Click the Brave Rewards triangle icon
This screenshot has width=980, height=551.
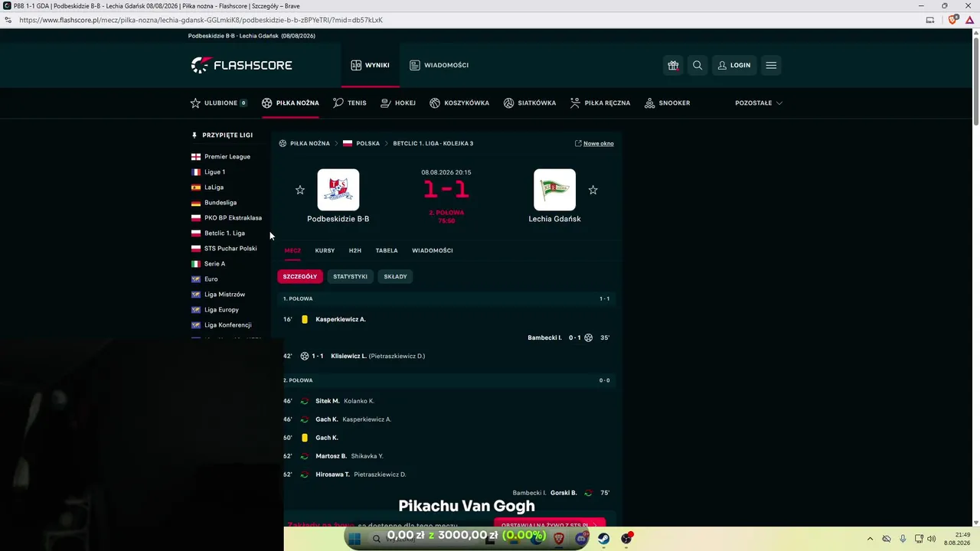pyautogui.click(x=969, y=20)
